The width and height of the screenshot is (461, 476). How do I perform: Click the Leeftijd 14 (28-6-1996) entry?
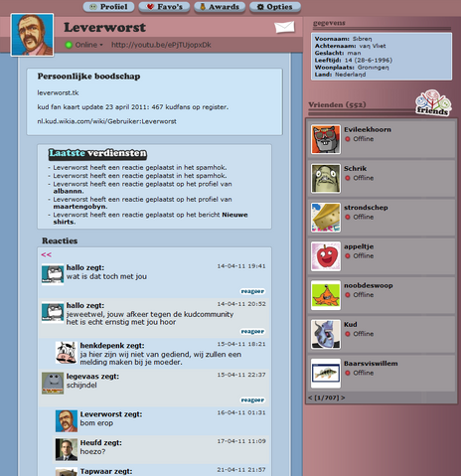click(354, 60)
